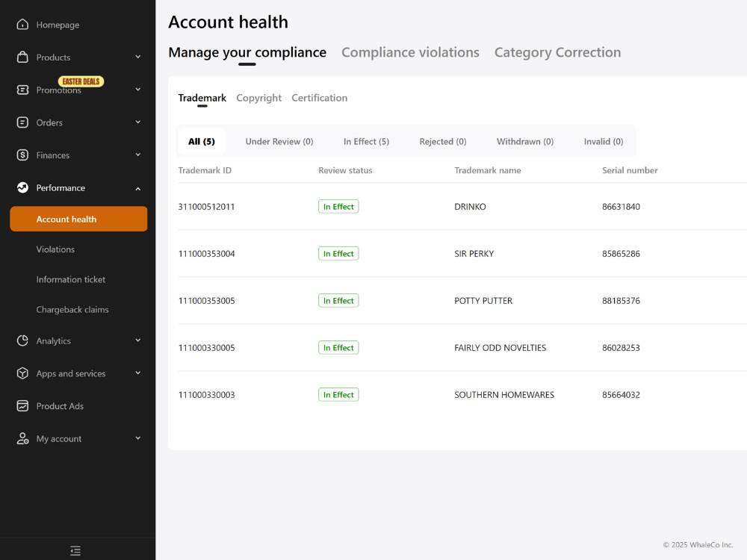Open Product Ads menu item
This screenshot has width=747, height=560.
pyautogui.click(x=60, y=406)
